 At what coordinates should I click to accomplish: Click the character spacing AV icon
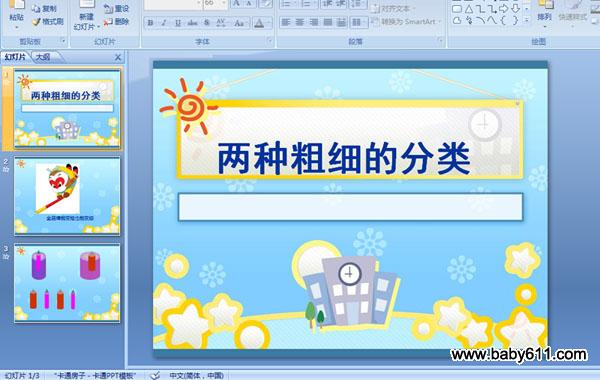[x=221, y=23]
